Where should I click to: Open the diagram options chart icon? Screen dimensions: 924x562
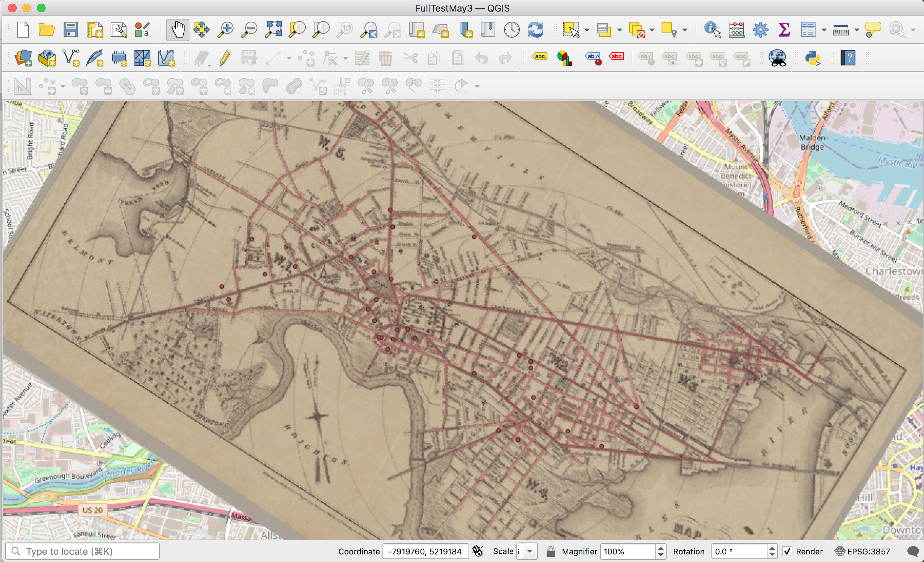(564, 58)
